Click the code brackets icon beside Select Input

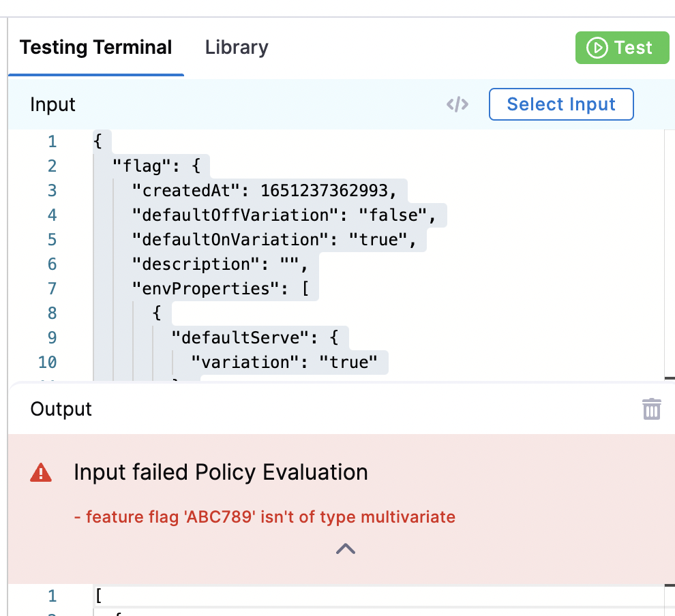pos(457,104)
